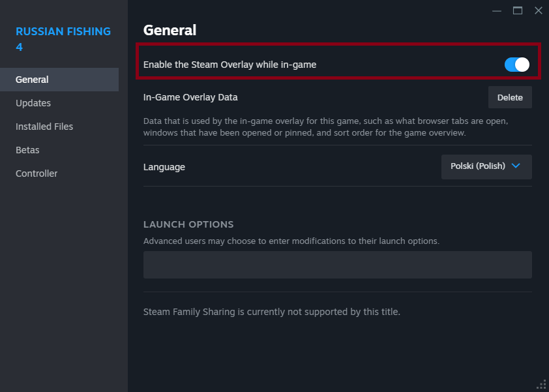Viewport: 549px width, 392px height.
Task: Click the Steam Family Sharing notice text
Action: [271, 312]
